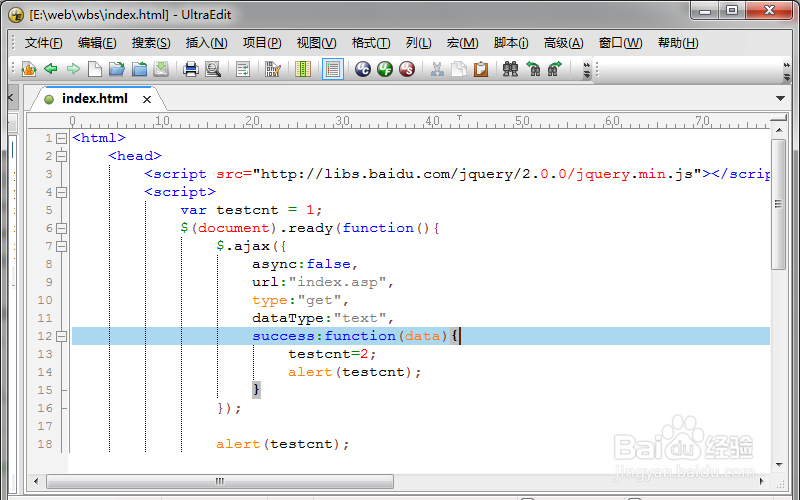Open a file with the folder icon
Screen dimensions: 800x500
117,69
